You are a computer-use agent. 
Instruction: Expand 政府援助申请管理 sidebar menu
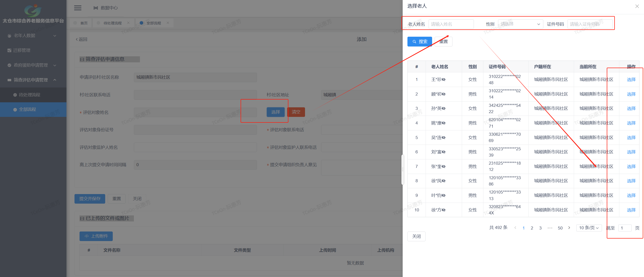coord(33,65)
